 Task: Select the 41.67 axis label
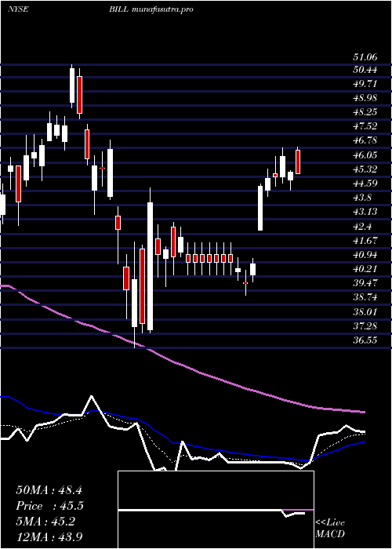365,241
